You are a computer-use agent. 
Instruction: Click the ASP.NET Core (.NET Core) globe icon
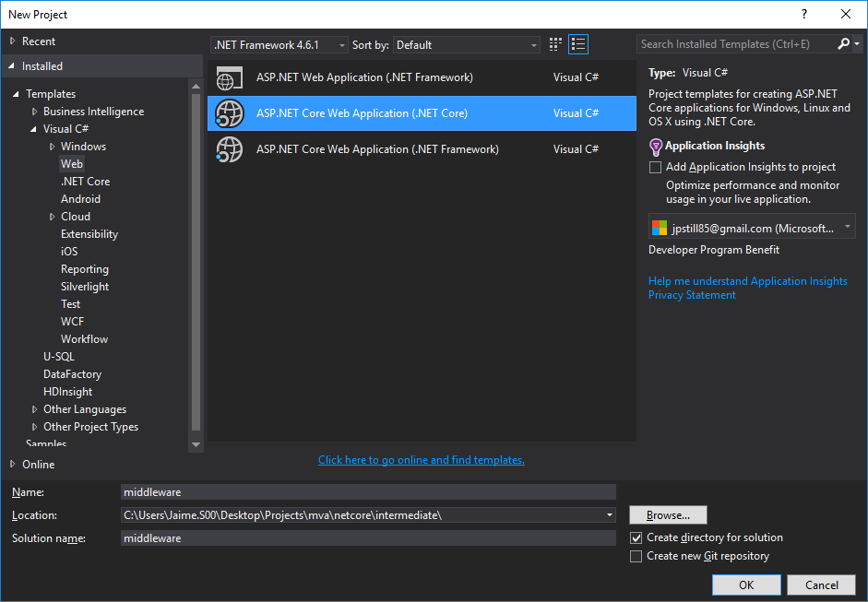tap(229, 113)
